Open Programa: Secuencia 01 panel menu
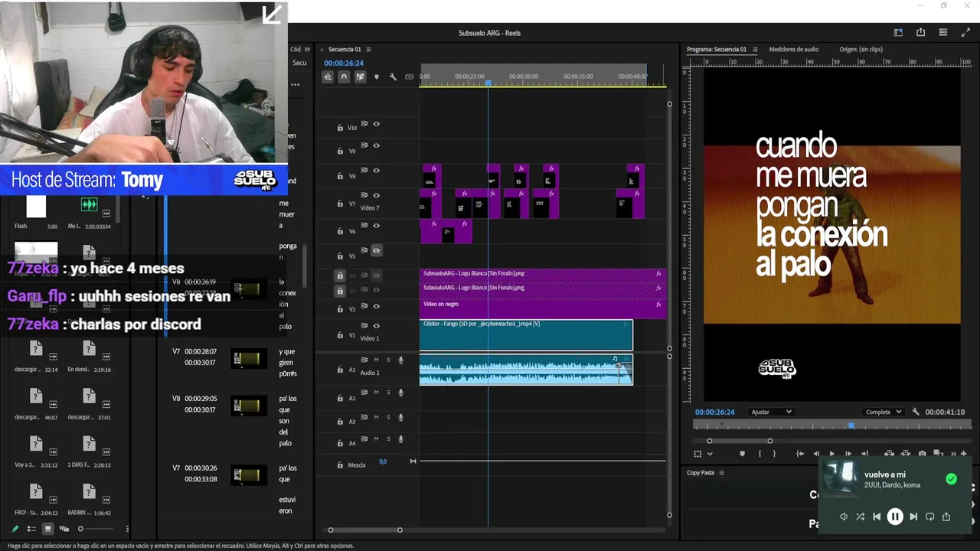The width and height of the screenshot is (980, 551). pos(755,49)
